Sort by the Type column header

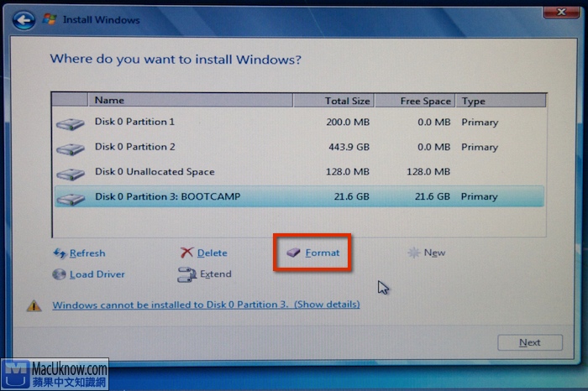pos(501,101)
